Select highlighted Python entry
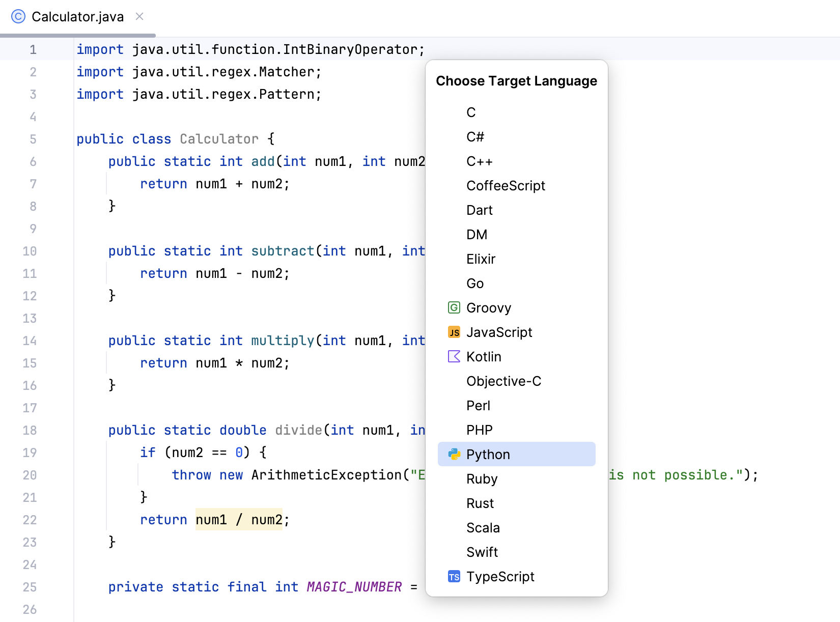 coord(517,454)
